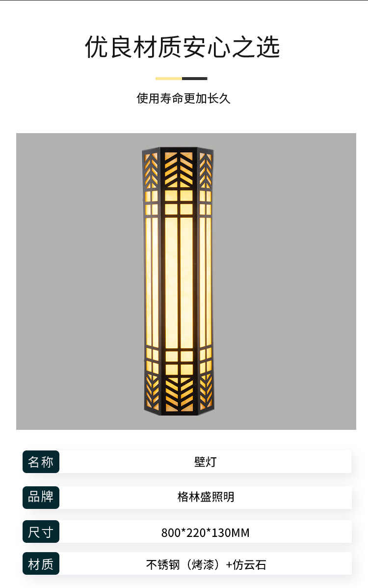Click the heading 优良材质安心之选
Viewport: 368px width, 588px height.
tap(183, 47)
